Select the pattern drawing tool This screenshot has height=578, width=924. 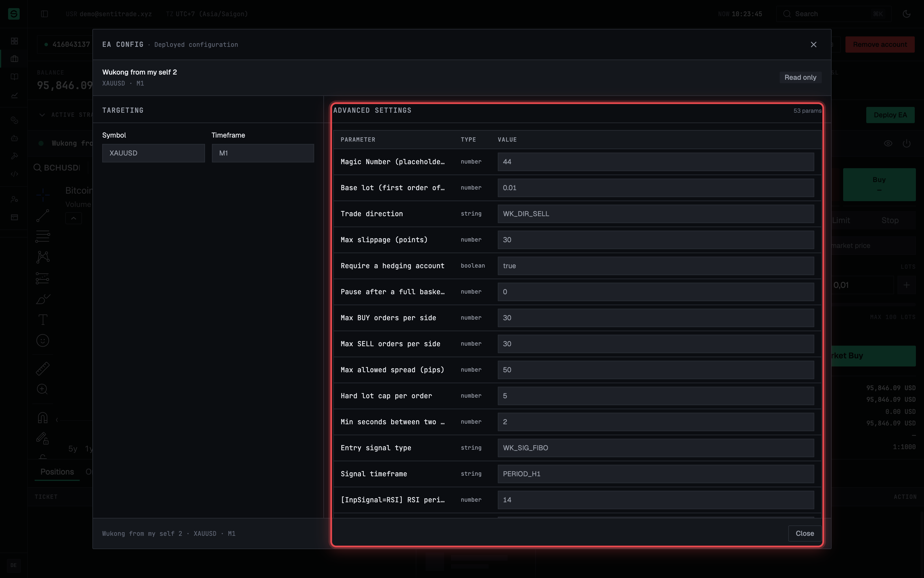[x=43, y=257]
